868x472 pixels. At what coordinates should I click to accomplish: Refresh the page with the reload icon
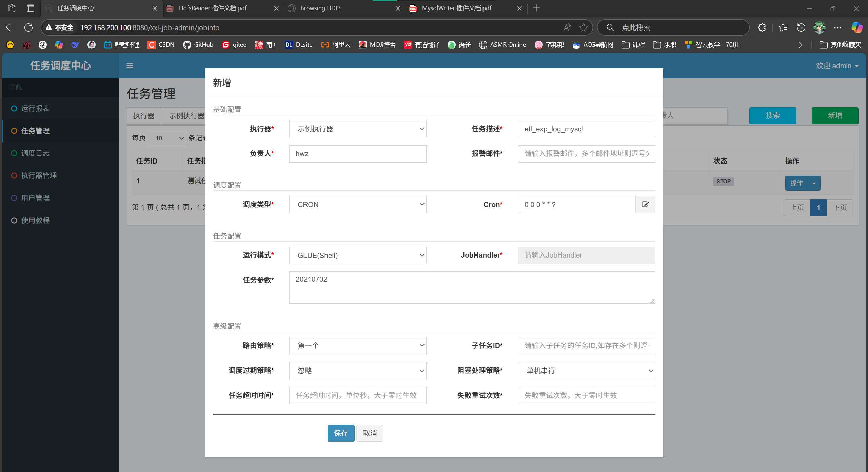tap(28, 27)
